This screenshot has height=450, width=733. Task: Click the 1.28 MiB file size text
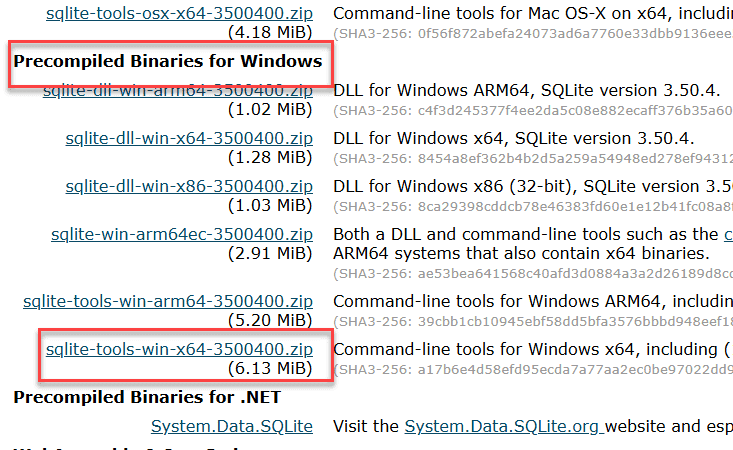[x=270, y=158]
